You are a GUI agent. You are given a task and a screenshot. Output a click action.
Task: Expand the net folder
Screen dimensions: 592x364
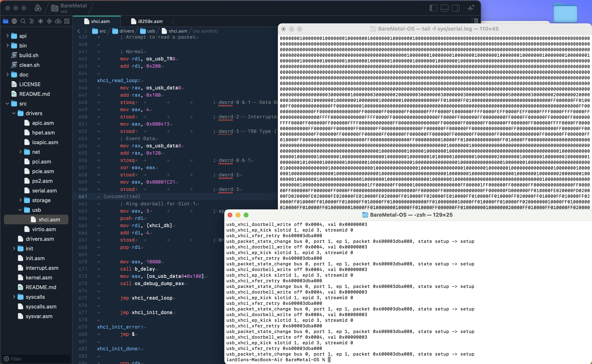pos(20,152)
